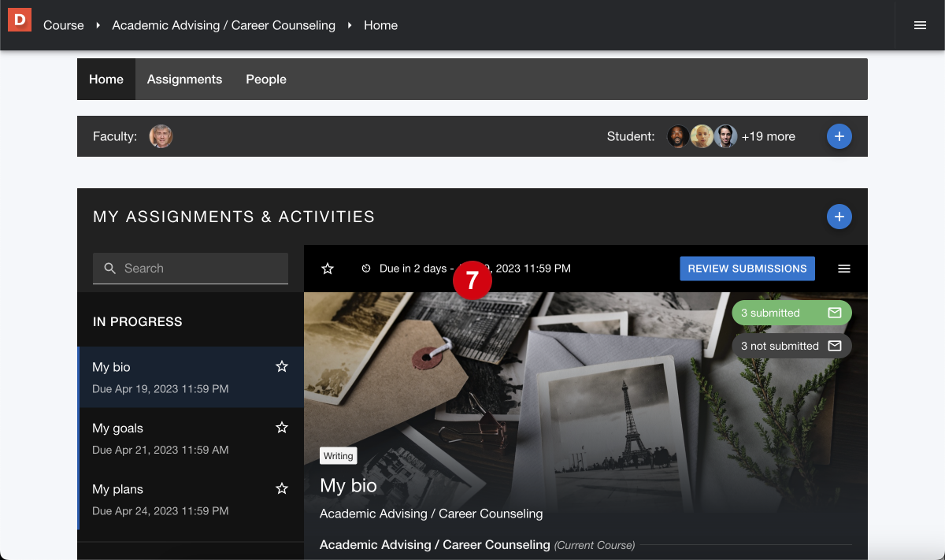Image resolution: width=945 pixels, height=560 pixels.
Task: Click Due Apr 21, 2023 11:59 AM text
Action: click(x=161, y=450)
